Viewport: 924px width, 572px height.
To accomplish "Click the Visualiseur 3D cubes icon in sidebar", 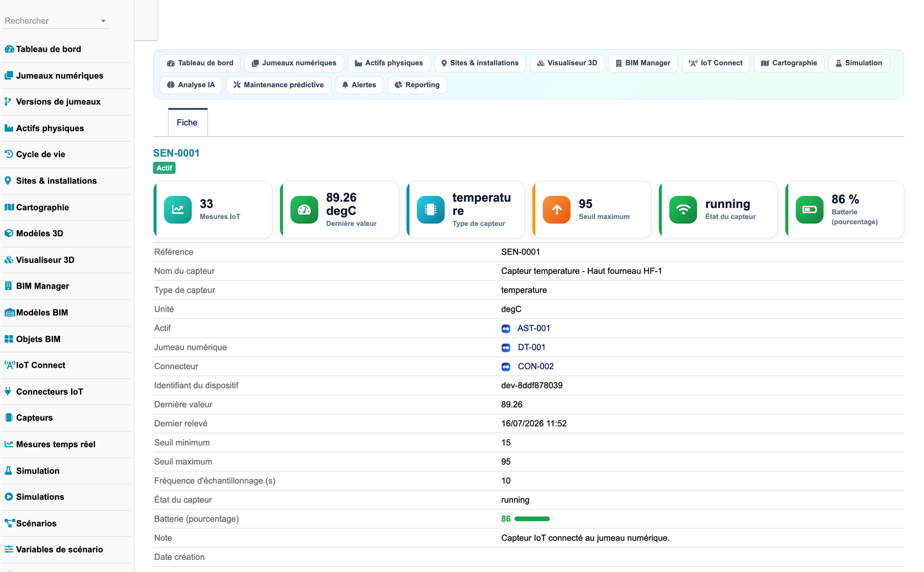I will [9, 260].
